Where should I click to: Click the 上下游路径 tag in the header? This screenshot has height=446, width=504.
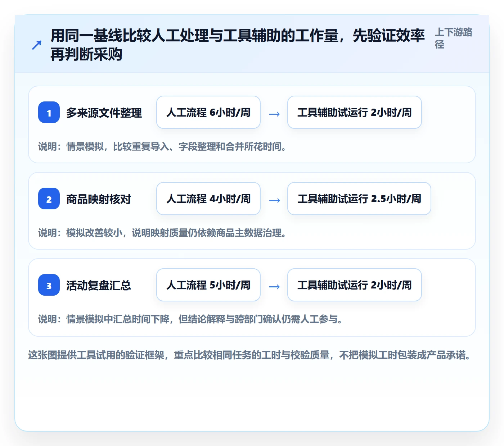point(453,38)
